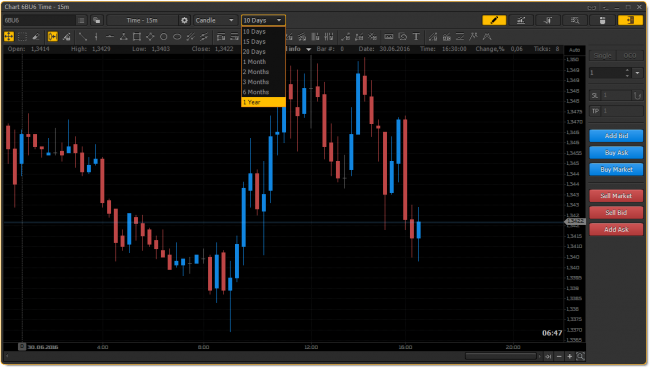Select the text label tool
The height and width of the screenshot is (368, 650).
(416, 37)
